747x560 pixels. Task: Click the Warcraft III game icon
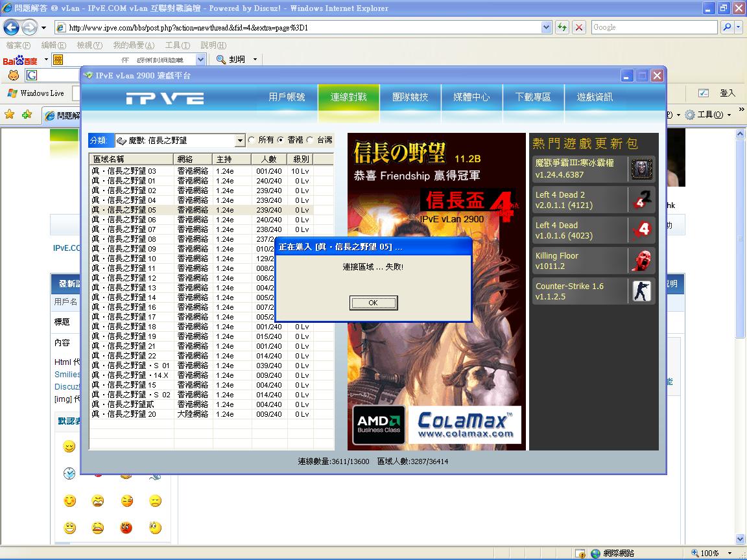click(x=641, y=169)
